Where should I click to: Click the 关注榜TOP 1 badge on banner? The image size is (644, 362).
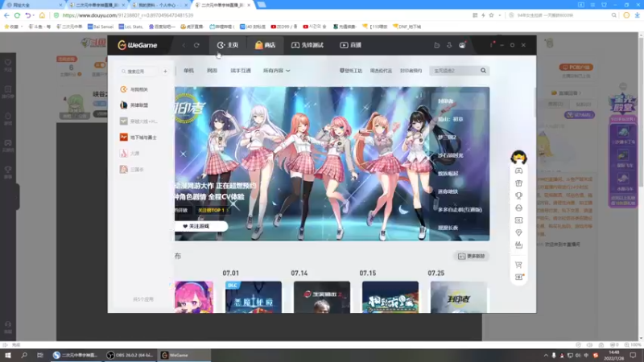[x=212, y=210]
